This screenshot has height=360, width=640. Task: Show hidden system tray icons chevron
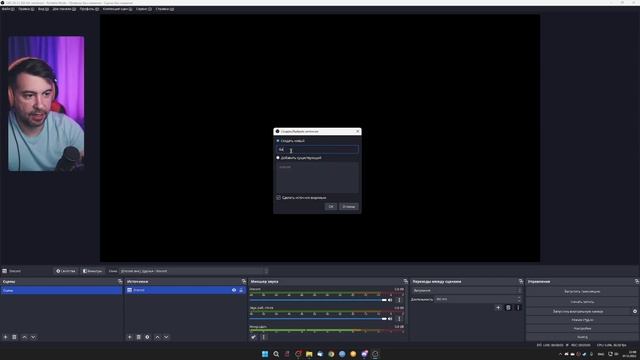point(560,354)
